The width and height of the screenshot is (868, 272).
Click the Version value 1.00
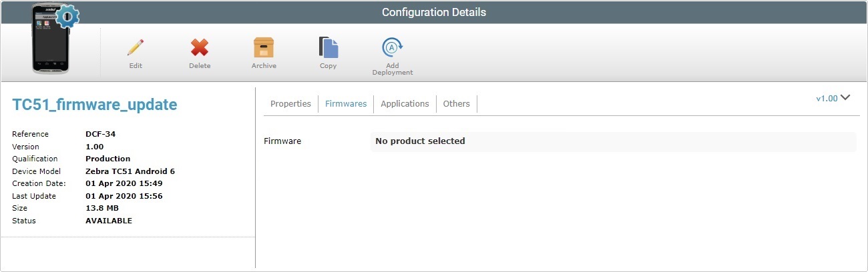click(95, 147)
